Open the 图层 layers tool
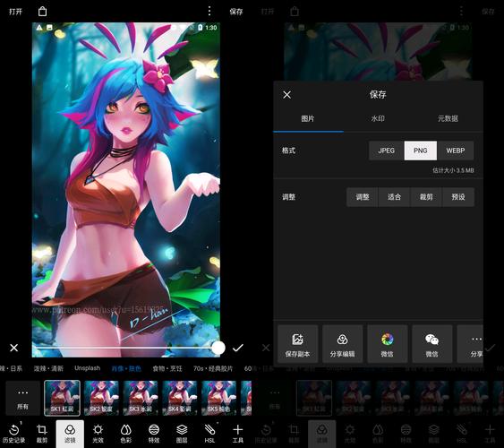504x448 pixels. [x=182, y=434]
